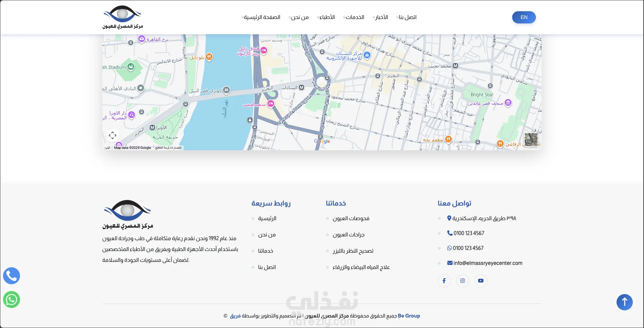Viewport: 644px width, 328px height.
Task: Click the النادي الأهلي map marker
Action: click(x=141, y=88)
